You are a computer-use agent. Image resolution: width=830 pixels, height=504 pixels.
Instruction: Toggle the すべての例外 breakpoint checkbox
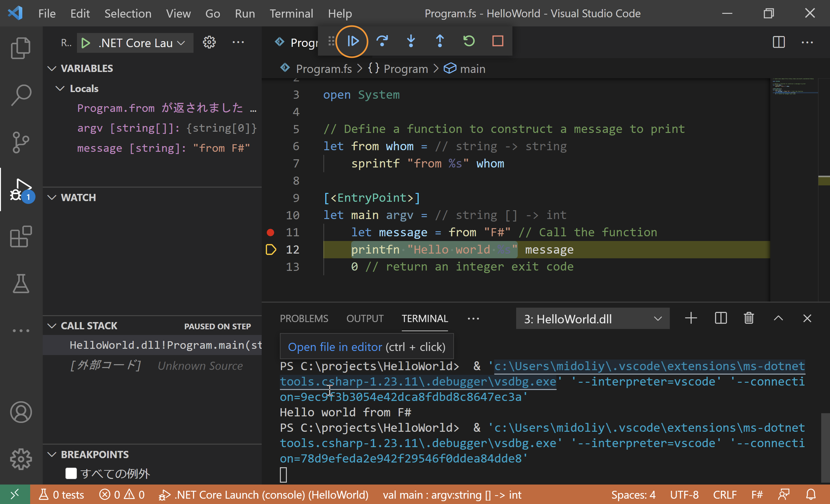(x=71, y=473)
